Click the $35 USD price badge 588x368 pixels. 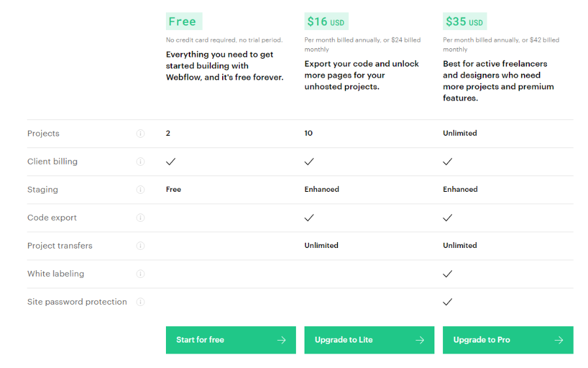click(465, 22)
